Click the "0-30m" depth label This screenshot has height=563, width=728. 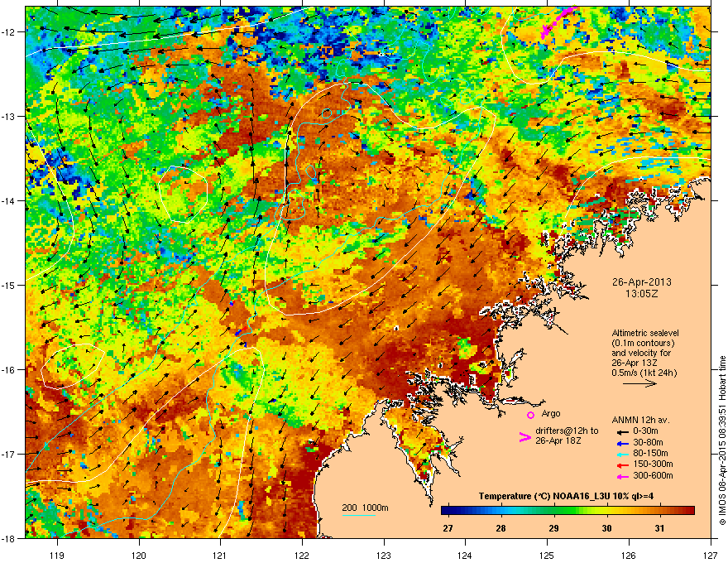coord(646,431)
